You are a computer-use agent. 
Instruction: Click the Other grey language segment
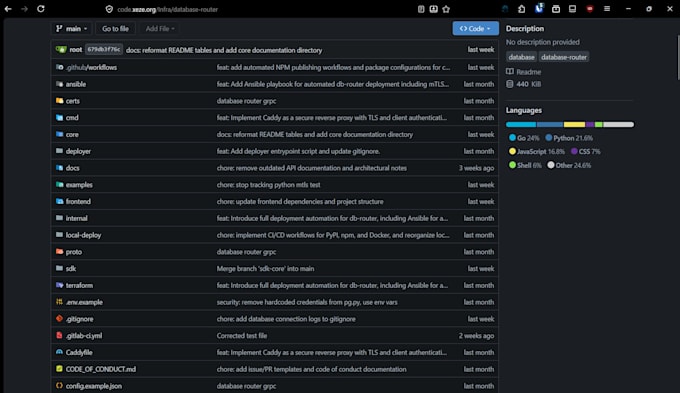tap(618, 124)
